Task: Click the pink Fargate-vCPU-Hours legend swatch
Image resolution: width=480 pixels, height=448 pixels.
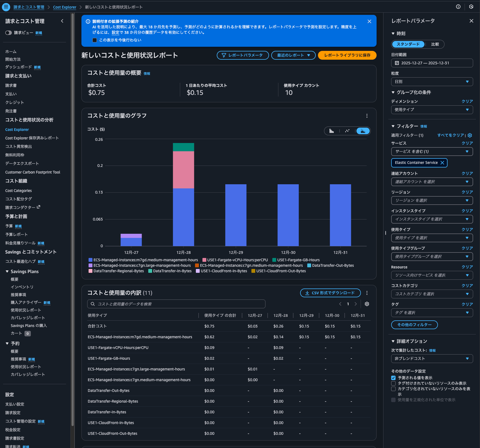Action: [x=204, y=260]
